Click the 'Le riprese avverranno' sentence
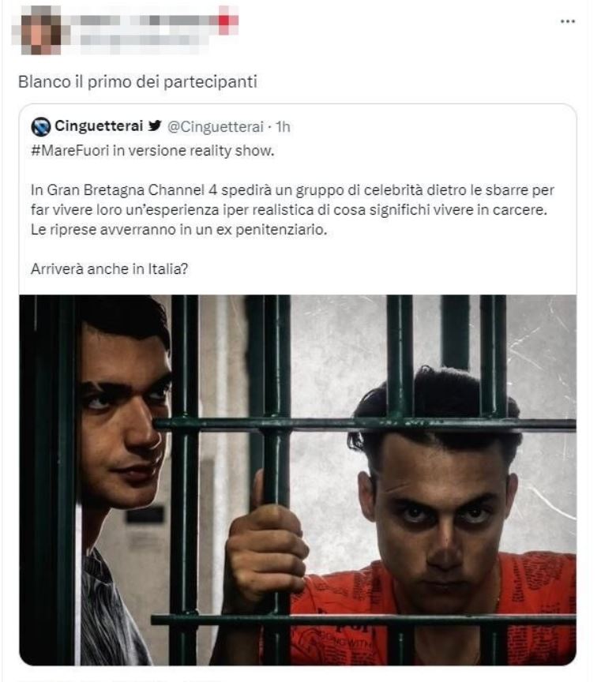Screen dimensions: 616x682 click(x=178, y=230)
